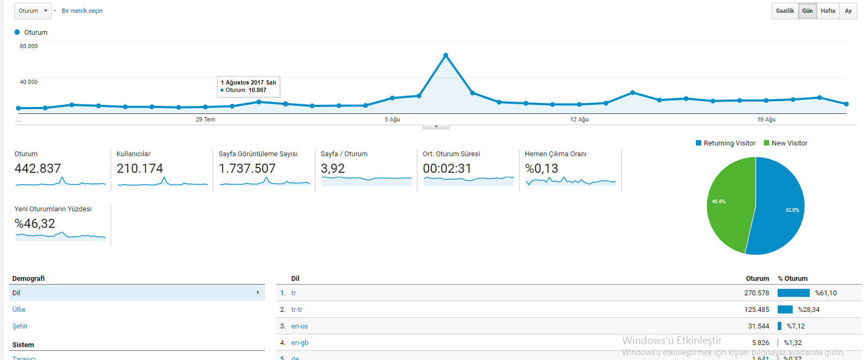Click the peak data point on chart
The image size is (868, 360).
pyautogui.click(x=446, y=55)
